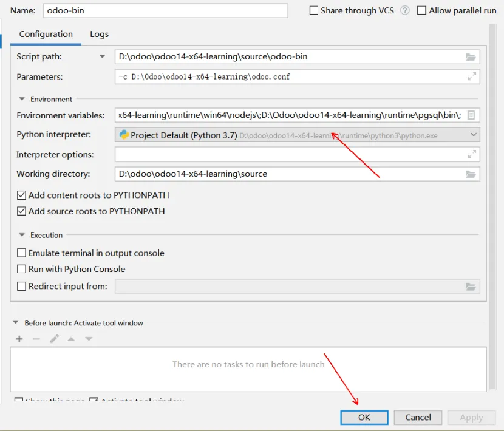This screenshot has height=431, width=504.
Task: Click the Working directory field
Action: (298, 174)
